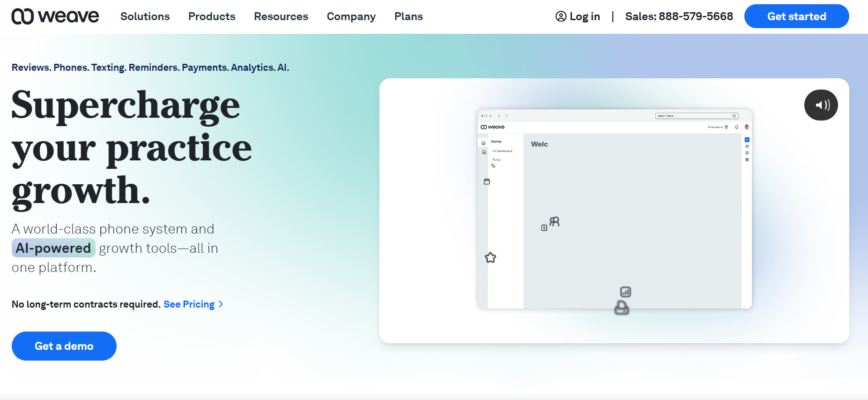Viewport: 868px width, 400px height.
Task: Select Portal in the demo sidebar
Action: (x=497, y=160)
